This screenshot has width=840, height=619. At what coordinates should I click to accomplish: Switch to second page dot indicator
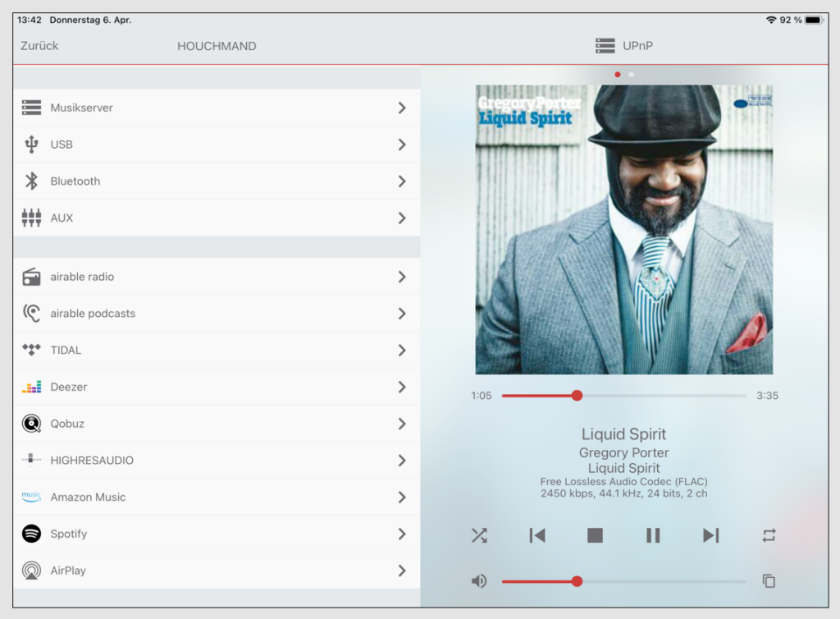click(x=631, y=75)
